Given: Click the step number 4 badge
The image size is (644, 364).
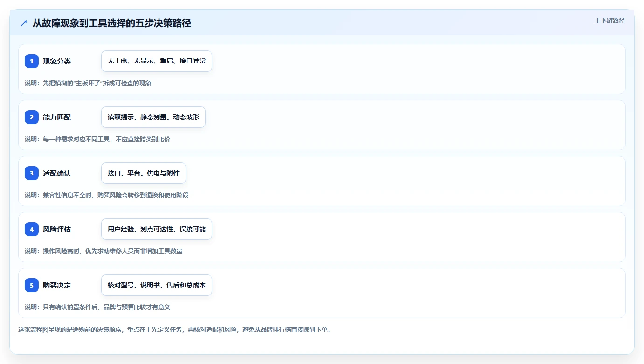Looking at the screenshot, I should point(32,229).
